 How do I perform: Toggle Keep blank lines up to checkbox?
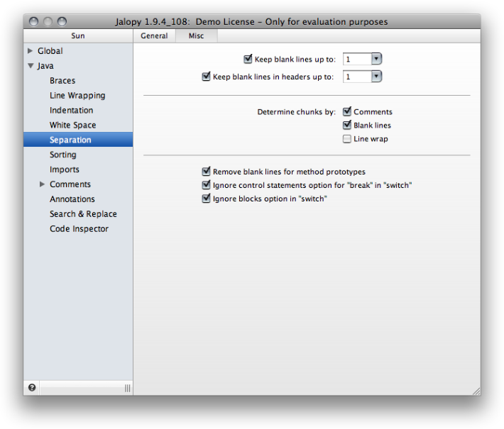pyautogui.click(x=248, y=59)
